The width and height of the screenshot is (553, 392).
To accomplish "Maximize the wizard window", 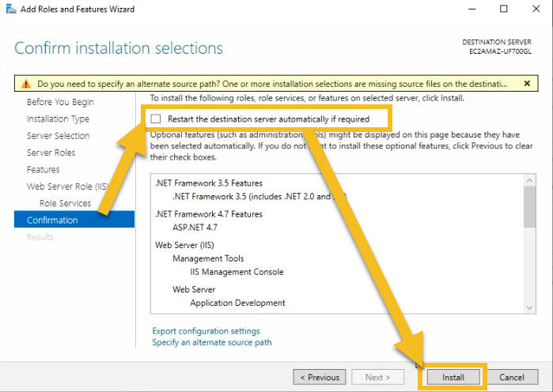I will (x=504, y=9).
